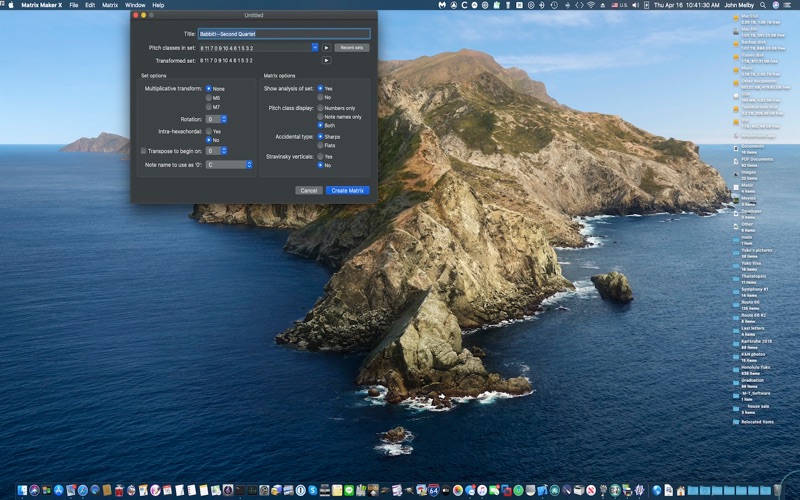
Task: Choose Note names only pitch class display
Action: (x=320, y=116)
